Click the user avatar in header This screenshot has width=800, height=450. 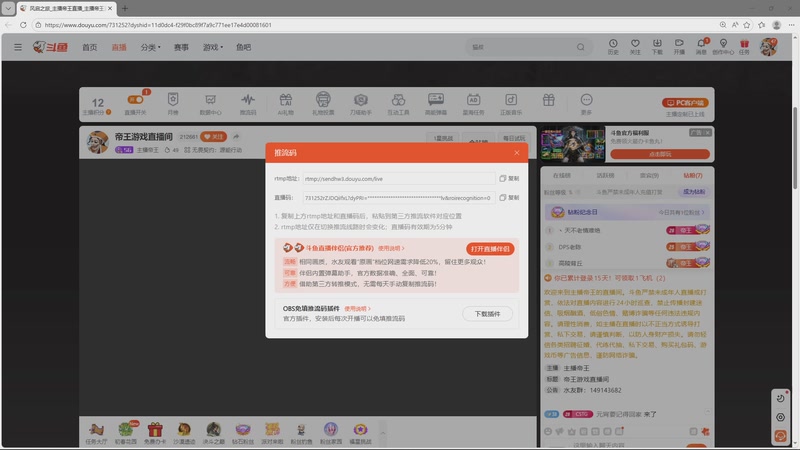click(768, 47)
